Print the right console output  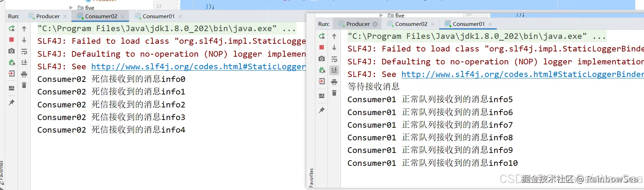pos(334,82)
